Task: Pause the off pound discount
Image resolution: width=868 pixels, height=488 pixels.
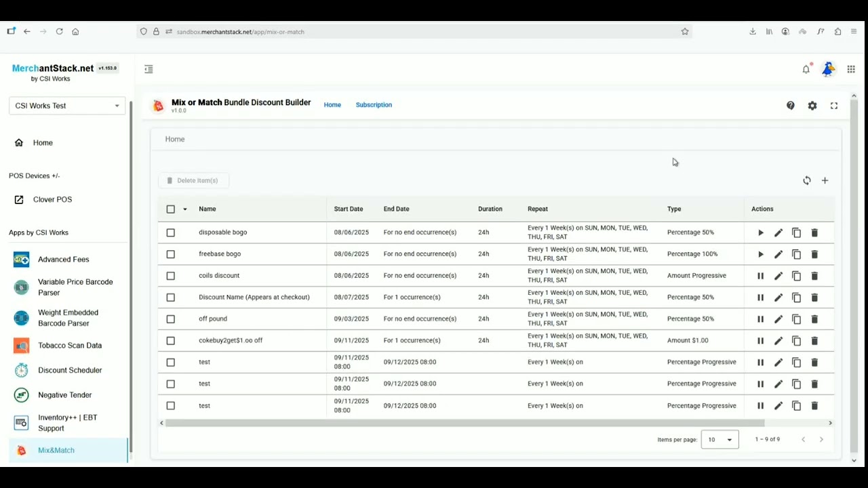Action: [760, 319]
